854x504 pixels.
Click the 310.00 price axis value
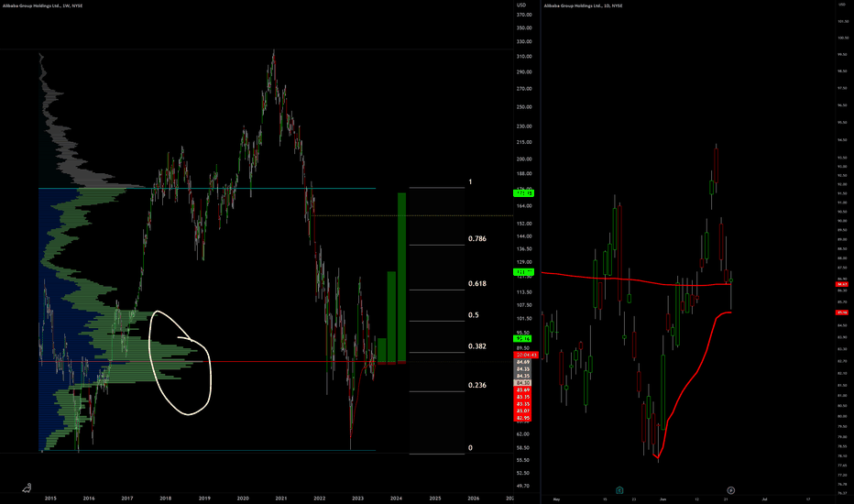click(524, 56)
